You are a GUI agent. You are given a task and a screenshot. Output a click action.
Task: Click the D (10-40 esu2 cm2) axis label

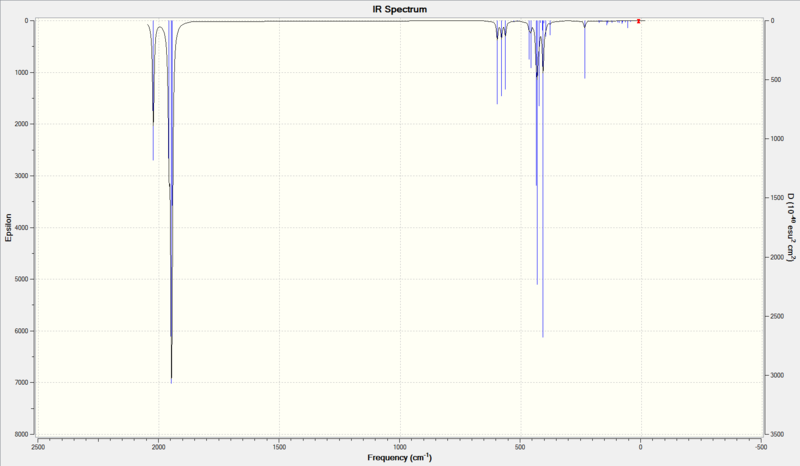tap(790, 228)
